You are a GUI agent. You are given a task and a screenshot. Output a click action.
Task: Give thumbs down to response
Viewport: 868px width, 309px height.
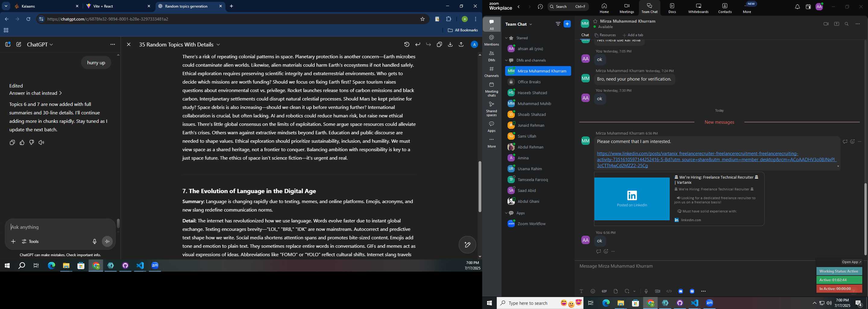[32, 143]
